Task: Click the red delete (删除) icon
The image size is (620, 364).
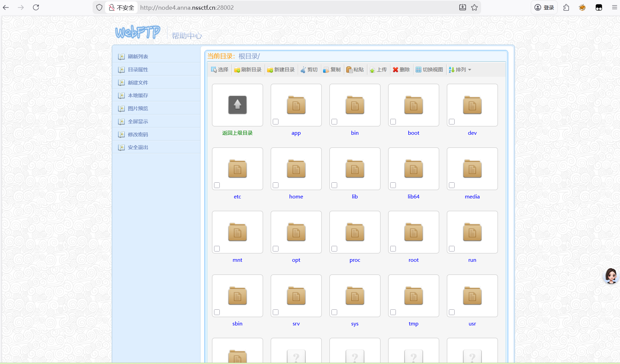Action: 396,70
